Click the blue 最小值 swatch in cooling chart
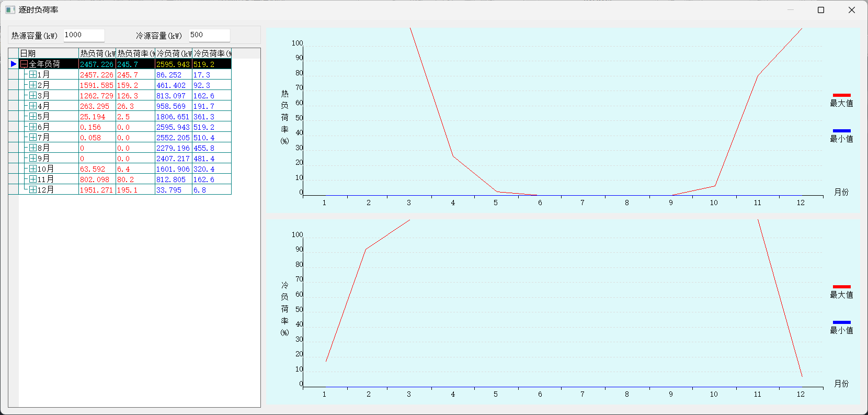 (841, 322)
